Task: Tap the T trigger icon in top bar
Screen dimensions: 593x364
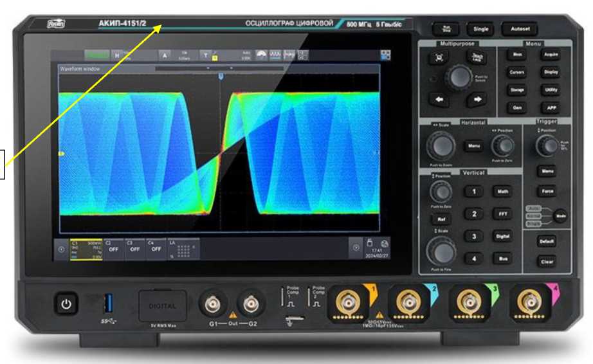Action: (205, 56)
